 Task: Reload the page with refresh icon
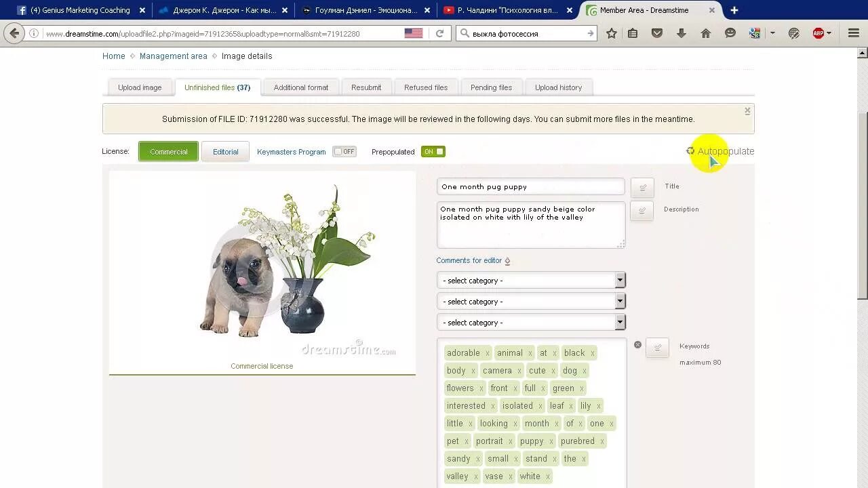pos(439,33)
